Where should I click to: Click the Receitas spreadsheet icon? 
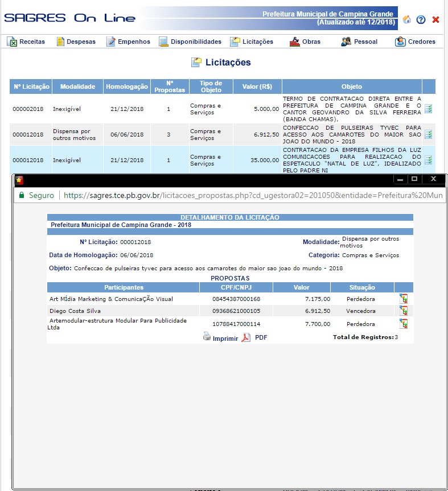pyautogui.click(x=12, y=42)
